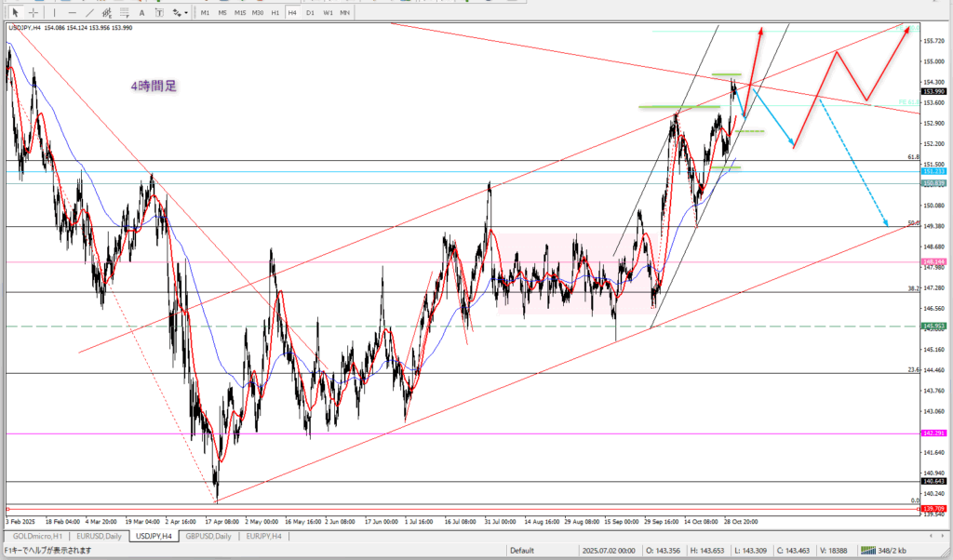This screenshot has width=953, height=560.
Task: Toggle the H1 timeframe button
Action: [x=275, y=12]
